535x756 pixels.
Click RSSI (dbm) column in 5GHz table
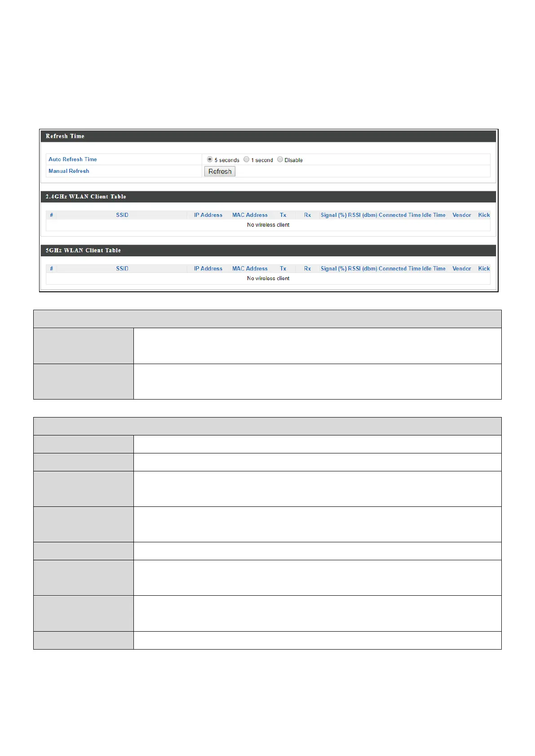(363, 268)
